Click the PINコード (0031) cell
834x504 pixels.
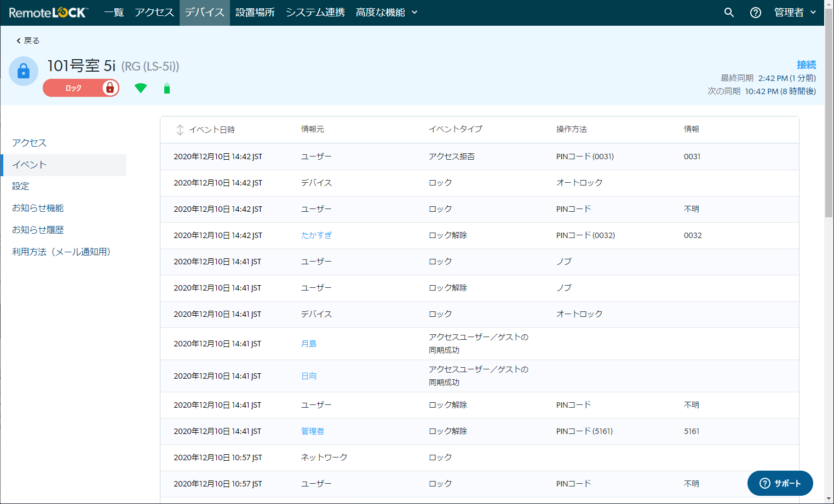pos(585,157)
